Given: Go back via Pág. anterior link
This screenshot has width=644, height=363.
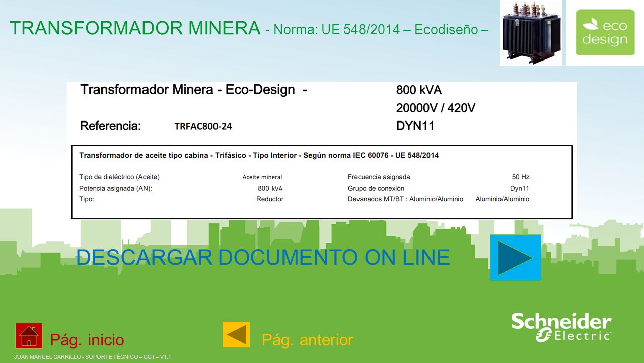Looking at the screenshot, I should 308,340.
